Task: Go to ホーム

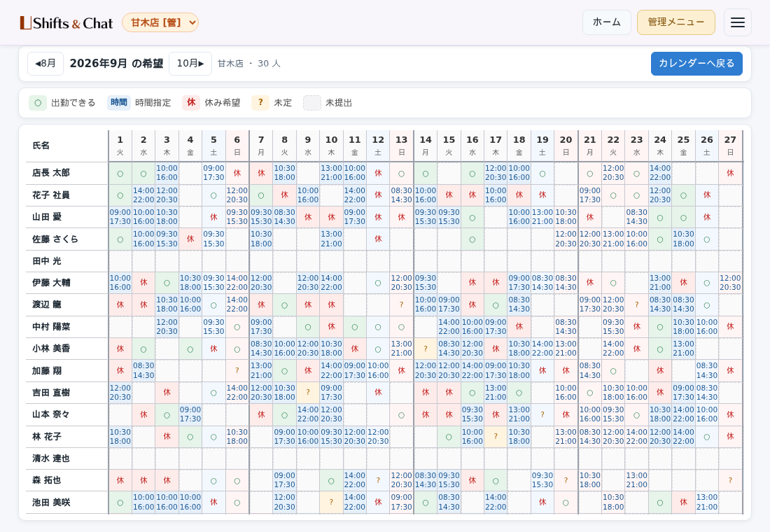Action: [606, 22]
